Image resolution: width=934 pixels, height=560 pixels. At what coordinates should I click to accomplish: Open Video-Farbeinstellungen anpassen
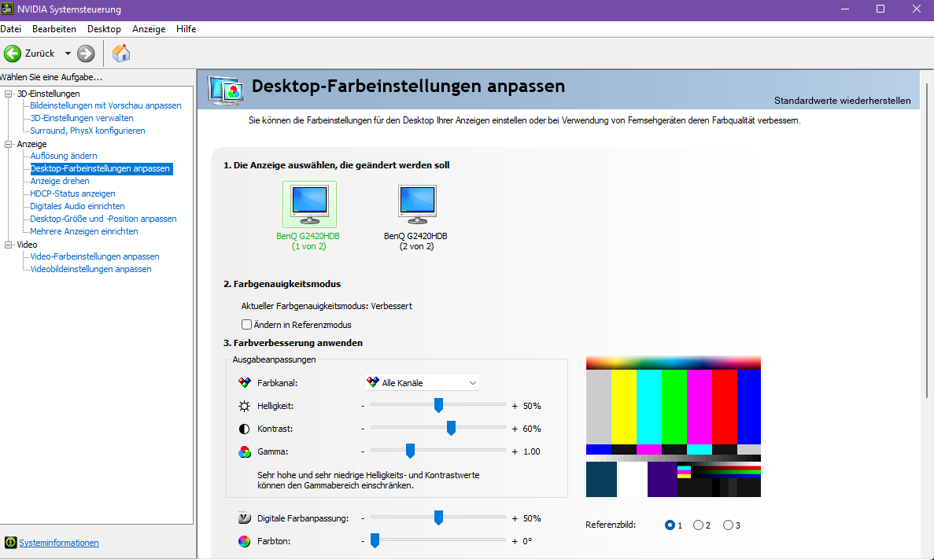94,256
